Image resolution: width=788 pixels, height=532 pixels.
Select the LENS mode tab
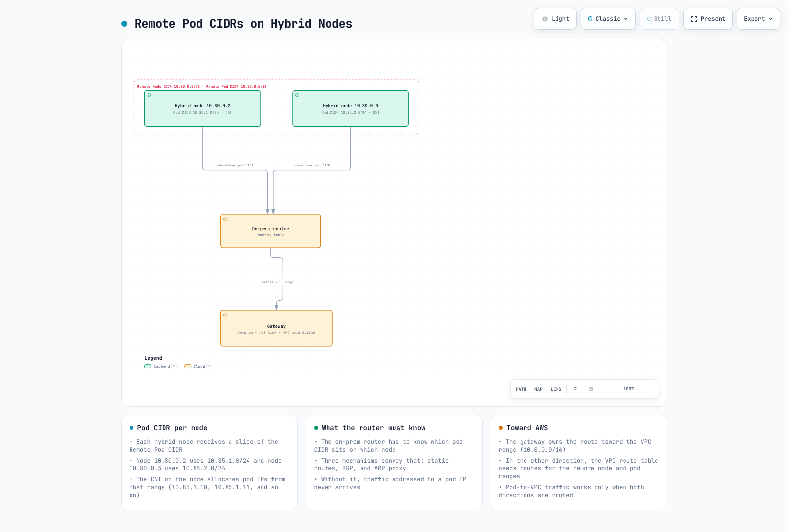pos(556,389)
